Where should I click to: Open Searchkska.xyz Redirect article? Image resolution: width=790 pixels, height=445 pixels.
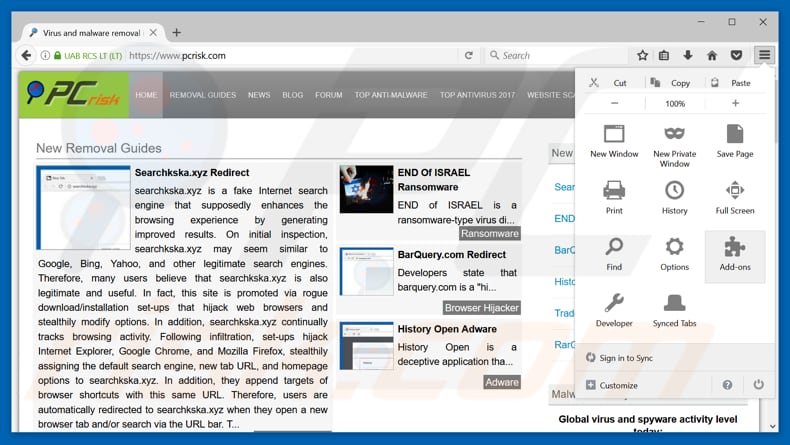tap(192, 172)
